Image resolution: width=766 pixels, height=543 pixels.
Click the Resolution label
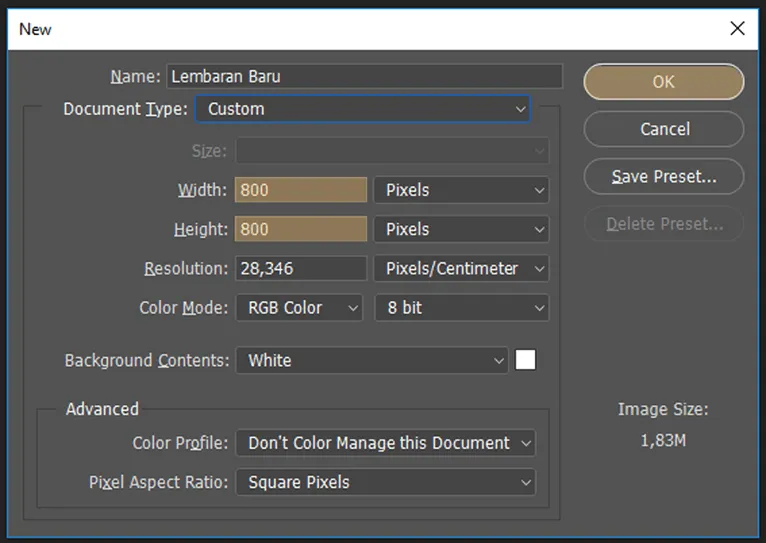click(x=186, y=269)
